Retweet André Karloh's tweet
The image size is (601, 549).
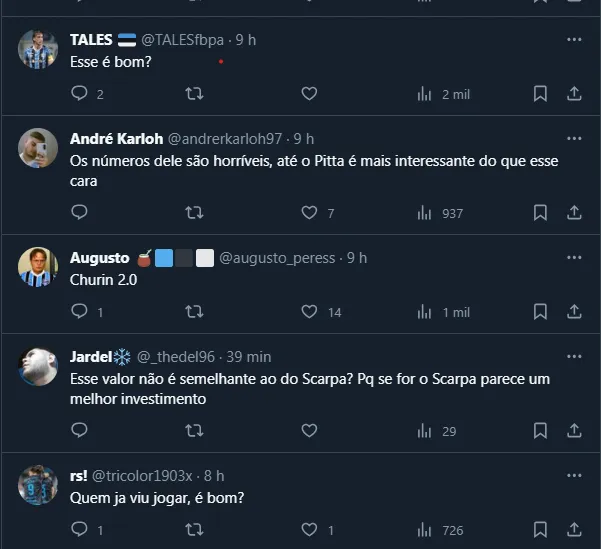195,213
